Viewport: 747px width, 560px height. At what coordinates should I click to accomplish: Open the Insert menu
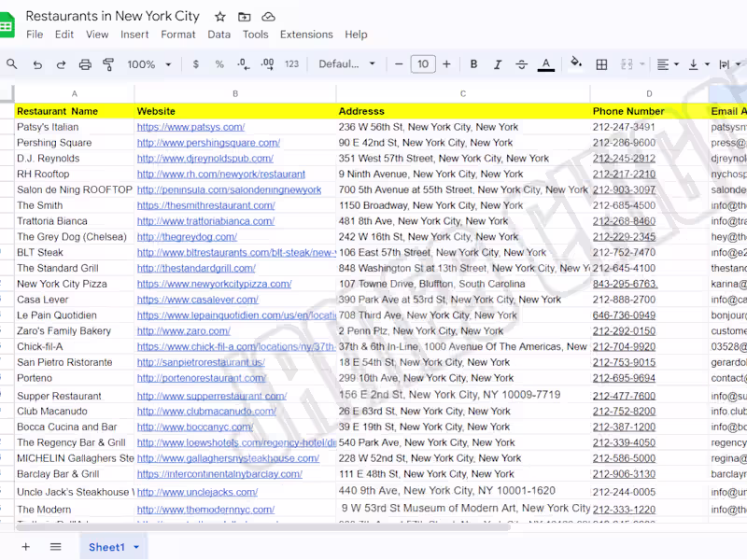tap(134, 35)
